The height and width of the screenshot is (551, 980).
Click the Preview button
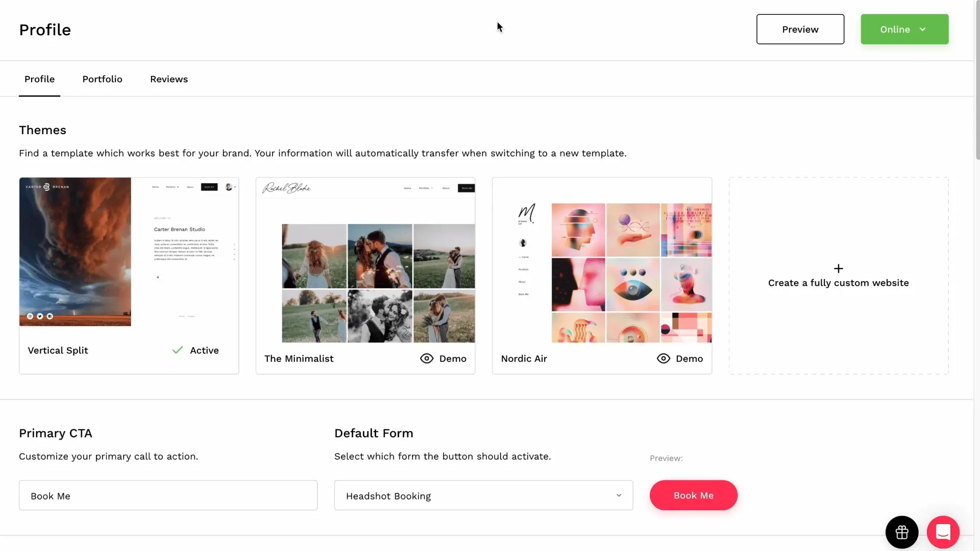[x=800, y=29]
